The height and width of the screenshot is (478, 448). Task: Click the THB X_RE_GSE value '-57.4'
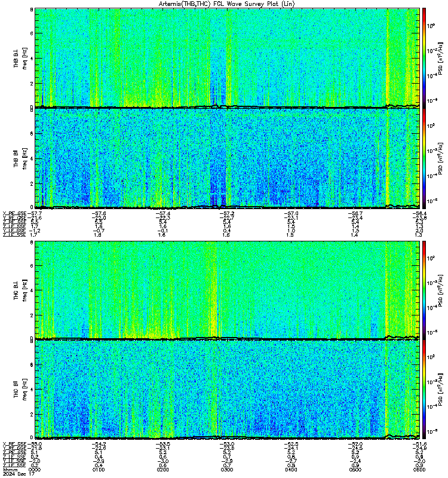[x=163, y=213]
